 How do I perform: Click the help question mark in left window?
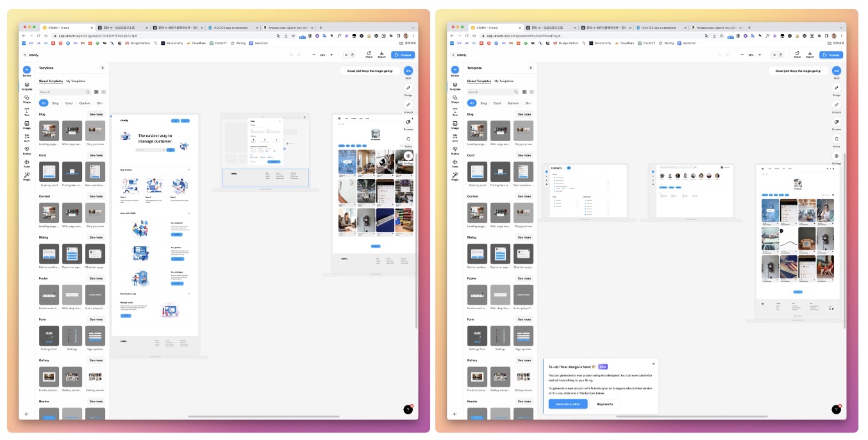point(408,409)
